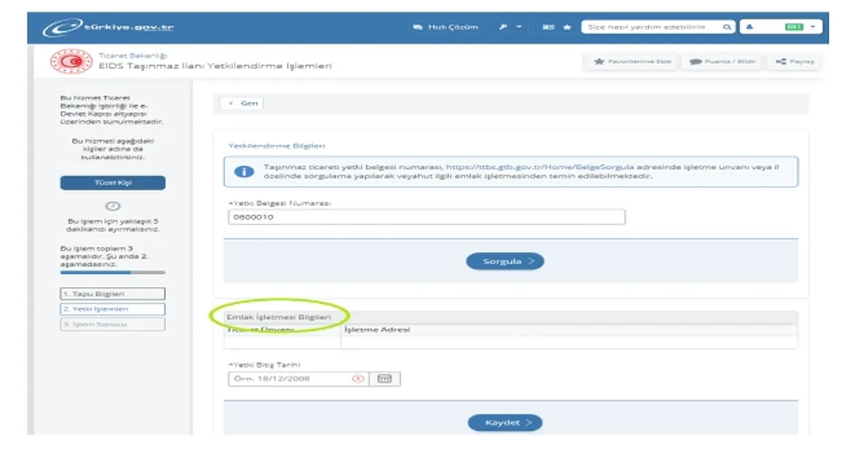The image size is (868, 462).
Task: Click the star favorites icon in header
Action: pos(567,27)
